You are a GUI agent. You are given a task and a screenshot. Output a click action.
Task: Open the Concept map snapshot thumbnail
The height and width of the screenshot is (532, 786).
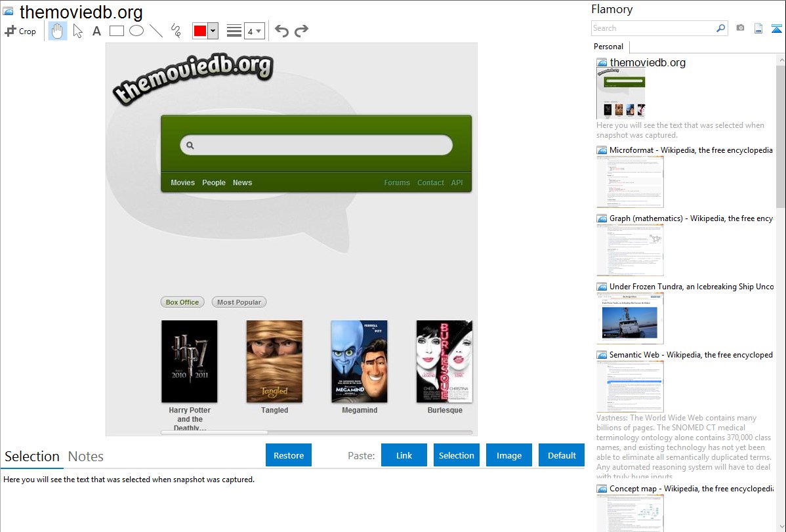[x=630, y=513]
